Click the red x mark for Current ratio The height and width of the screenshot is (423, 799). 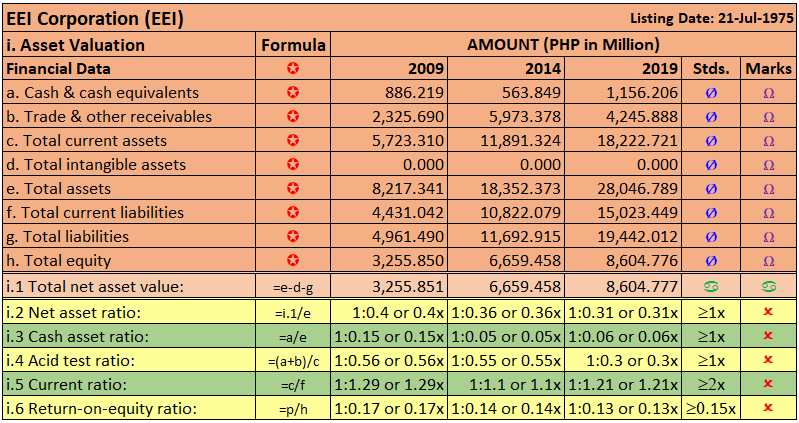click(x=768, y=383)
